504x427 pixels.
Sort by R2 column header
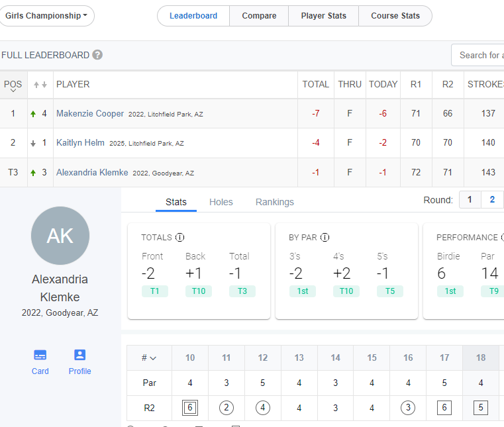pyautogui.click(x=448, y=84)
